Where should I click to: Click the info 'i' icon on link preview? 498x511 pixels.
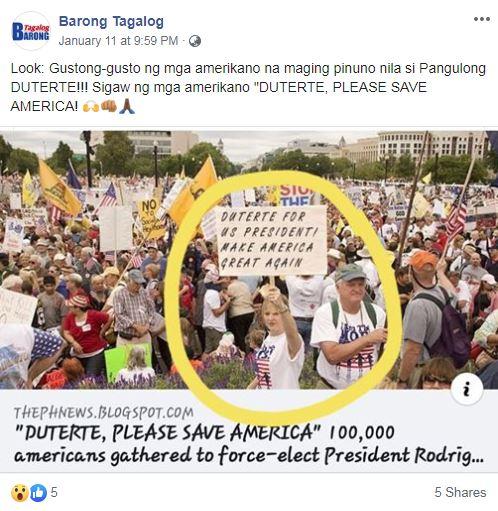(467, 389)
